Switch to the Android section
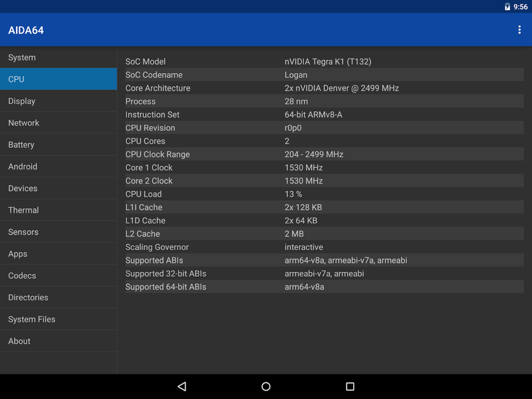This screenshot has height=399, width=532. click(59, 167)
